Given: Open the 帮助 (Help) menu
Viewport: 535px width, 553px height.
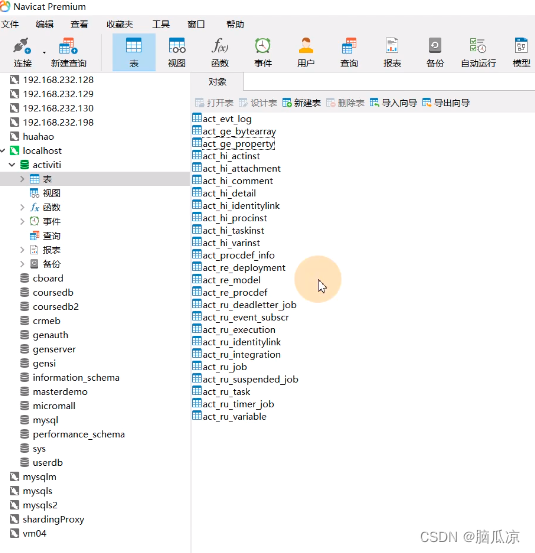Looking at the screenshot, I should [x=235, y=24].
